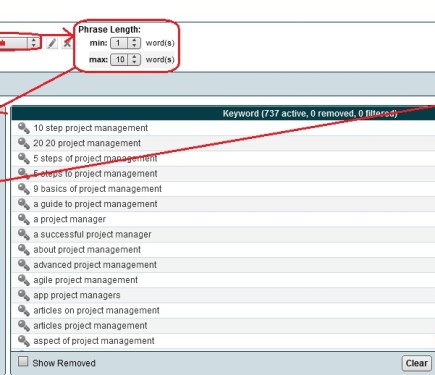The height and width of the screenshot is (375, 435).
Task: Click magnifier icon beside 'a guide to project management'
Action: pyautogui.click(x=24, y=204)
